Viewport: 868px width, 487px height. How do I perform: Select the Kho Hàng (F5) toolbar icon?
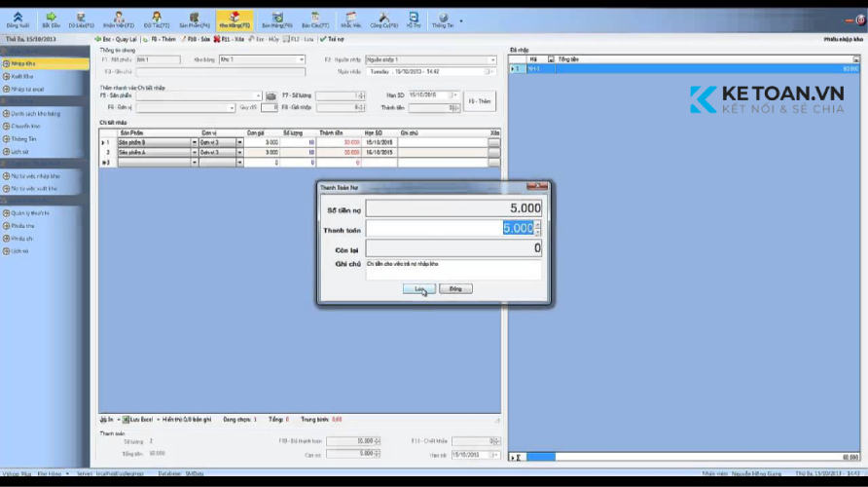tap(235, 19)
